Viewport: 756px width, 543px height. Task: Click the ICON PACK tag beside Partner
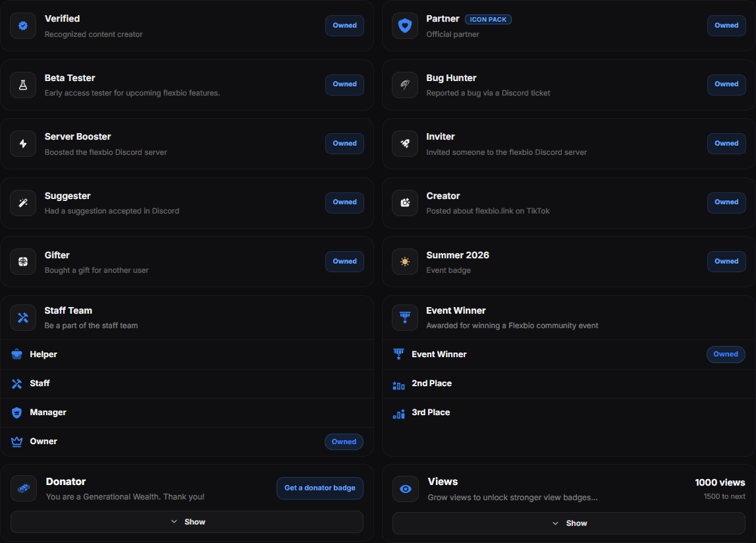tap(488, 19)
